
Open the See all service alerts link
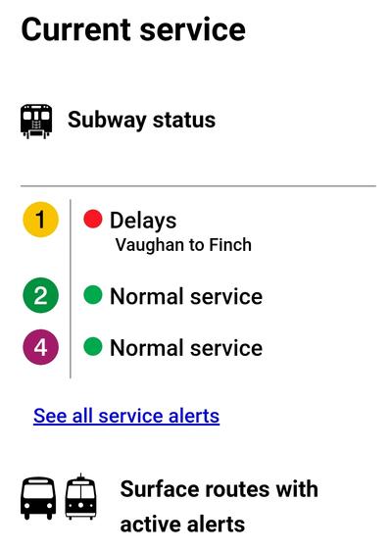pyautogui.click(x=126, y=416)
